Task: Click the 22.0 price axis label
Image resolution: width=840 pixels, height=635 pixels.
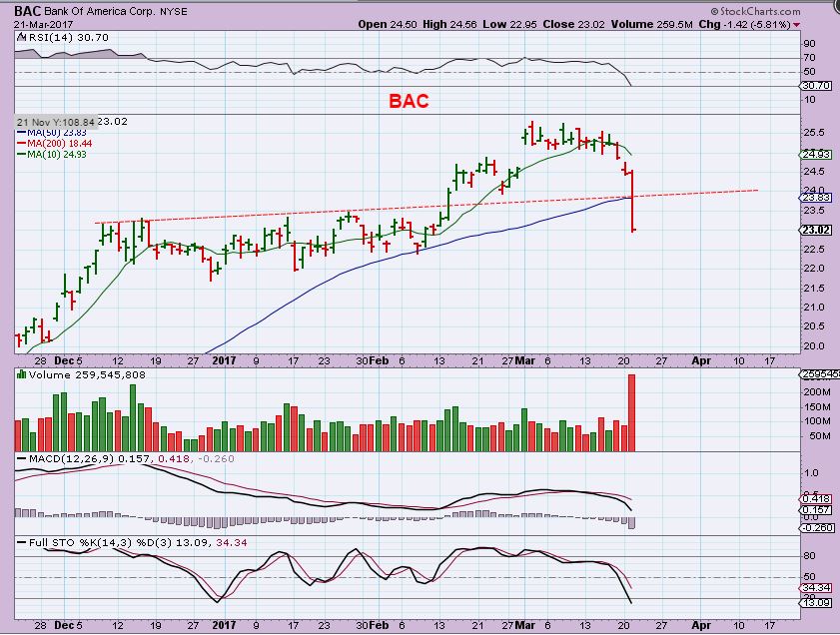Action: (x=814, y=269)
